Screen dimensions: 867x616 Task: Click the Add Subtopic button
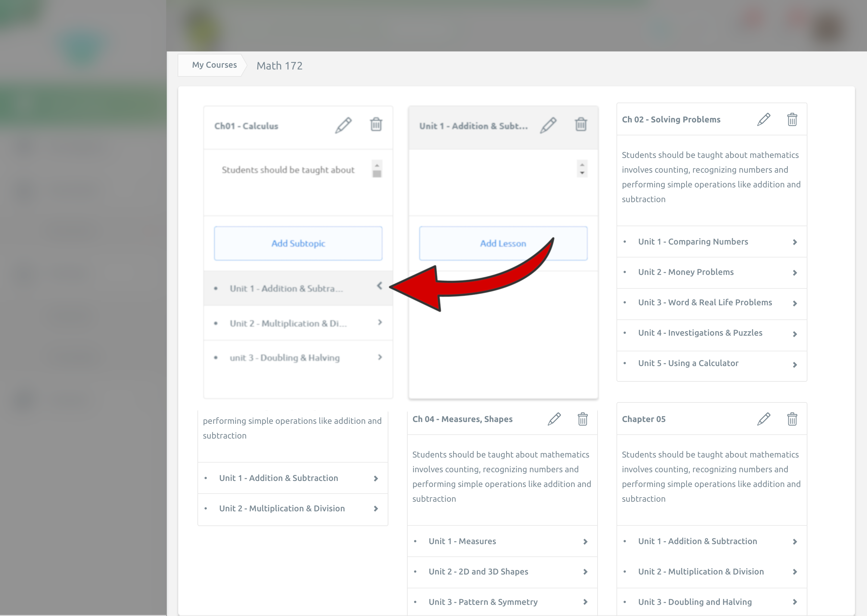tap(298, 244)
